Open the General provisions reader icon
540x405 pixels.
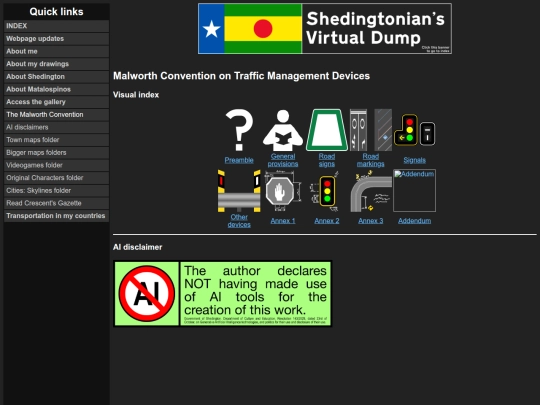coord(283,130)
